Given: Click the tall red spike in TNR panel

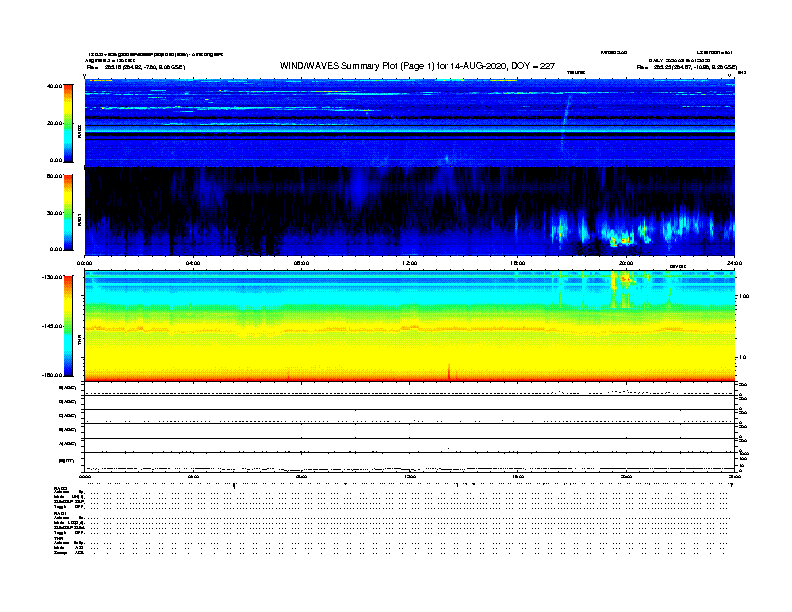Looking at the screenshot, I should click(x=449, y=371).
